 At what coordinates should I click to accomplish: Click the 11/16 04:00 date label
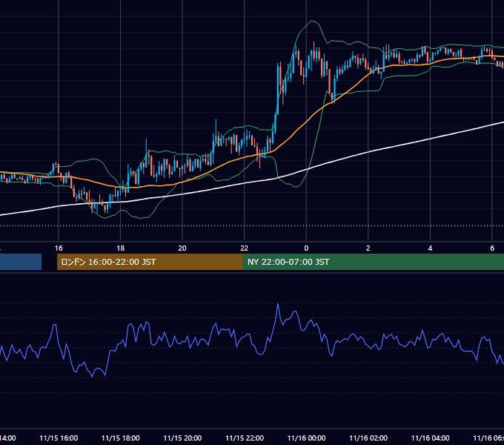pyautogui.click(x=431, y=438)
